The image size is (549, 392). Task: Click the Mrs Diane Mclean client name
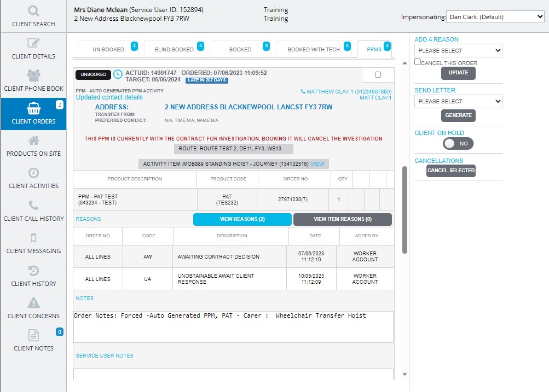[101, 10]
